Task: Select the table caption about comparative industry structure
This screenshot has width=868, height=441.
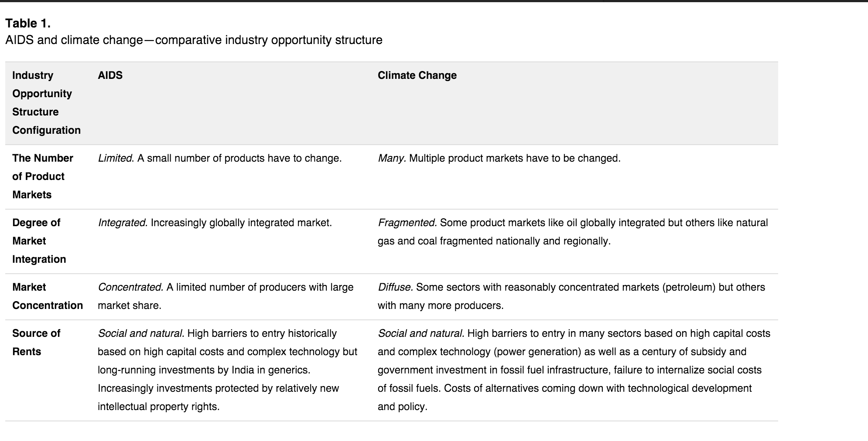Action: [x=194, y=40]
